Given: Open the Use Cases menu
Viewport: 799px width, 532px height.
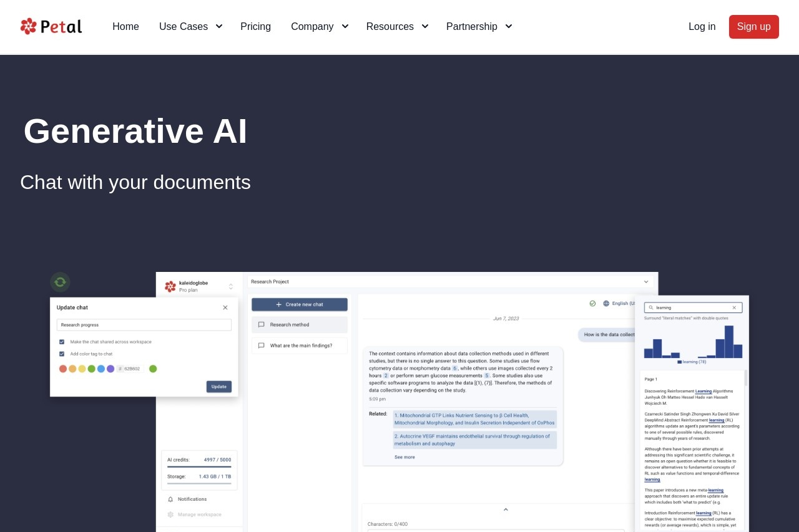Looking at the screenshot, I should pos(184,26).
